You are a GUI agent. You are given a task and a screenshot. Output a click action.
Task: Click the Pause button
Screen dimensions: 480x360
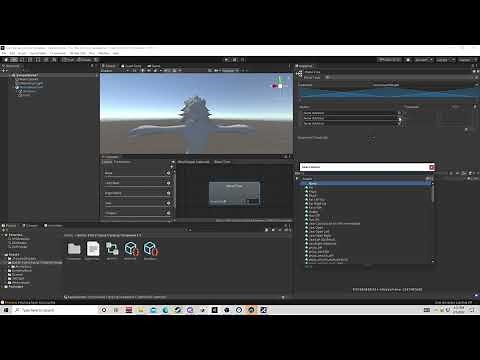click(x=234, y=60)
